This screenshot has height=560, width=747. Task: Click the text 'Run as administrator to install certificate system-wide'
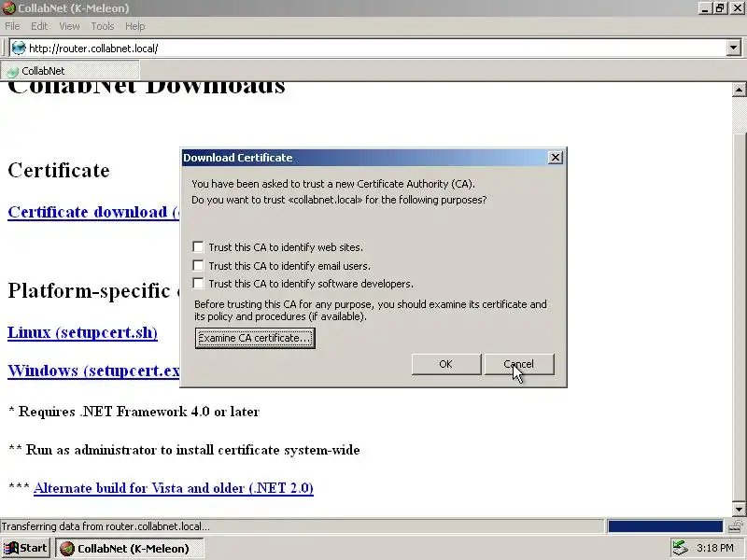[x=193, y=450]
